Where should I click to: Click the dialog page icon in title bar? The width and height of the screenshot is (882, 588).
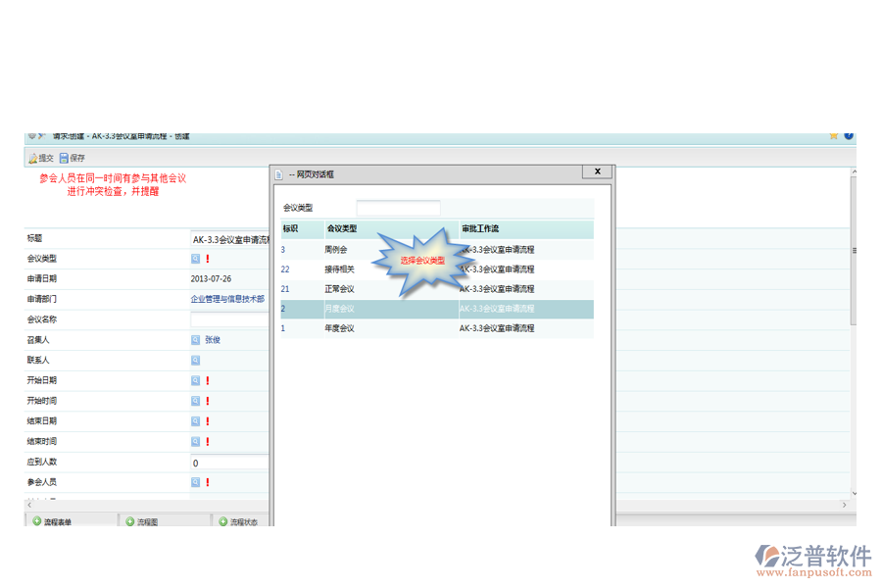pyautogui.click(x=279, y=175)
